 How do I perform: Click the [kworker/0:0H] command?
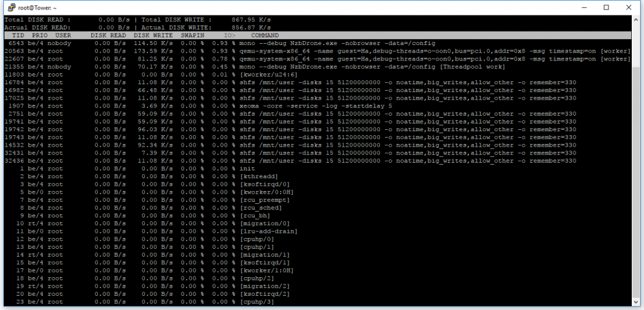click(267, 192)
